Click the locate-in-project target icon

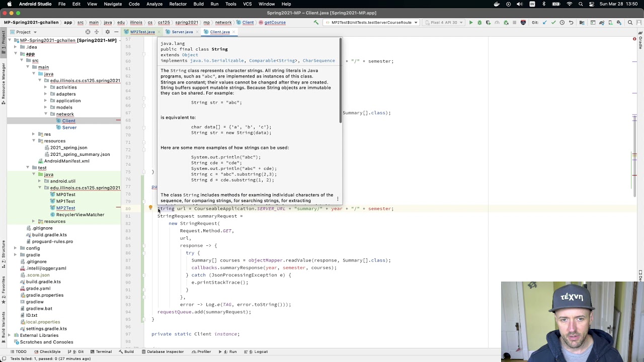tap(88, 32)
